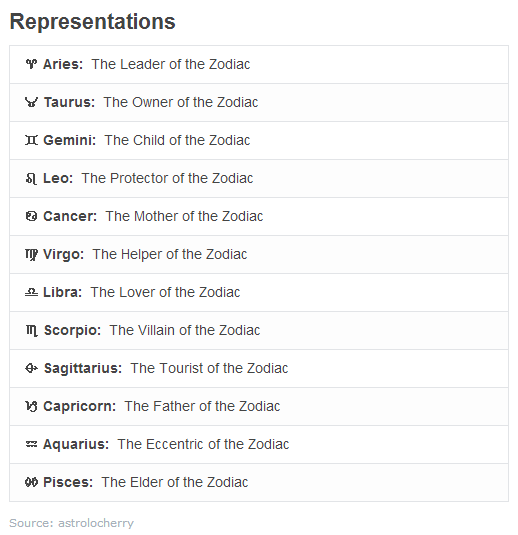Click the Virgo symbol icon
The image size is (518, 535).
pos(31,254)
